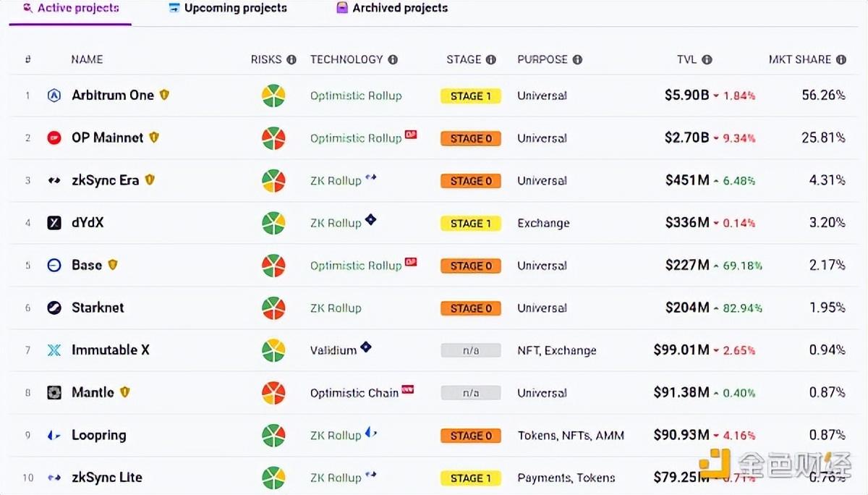Click the MKT SHARE info icon
Image resolution: width=868 pixels, height=495 pixels.
tap(841, 60)
